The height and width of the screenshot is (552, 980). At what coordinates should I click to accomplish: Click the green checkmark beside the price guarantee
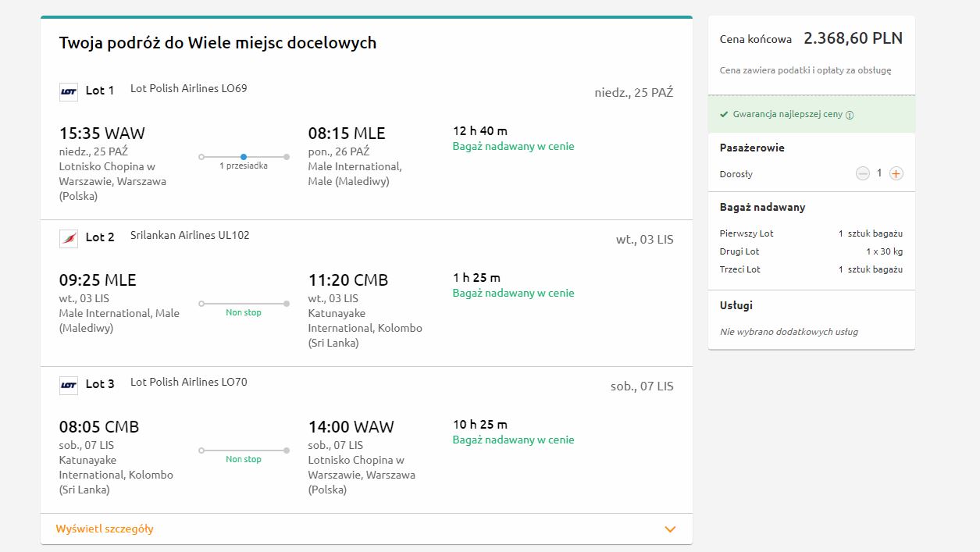click(x=724, y=114)
